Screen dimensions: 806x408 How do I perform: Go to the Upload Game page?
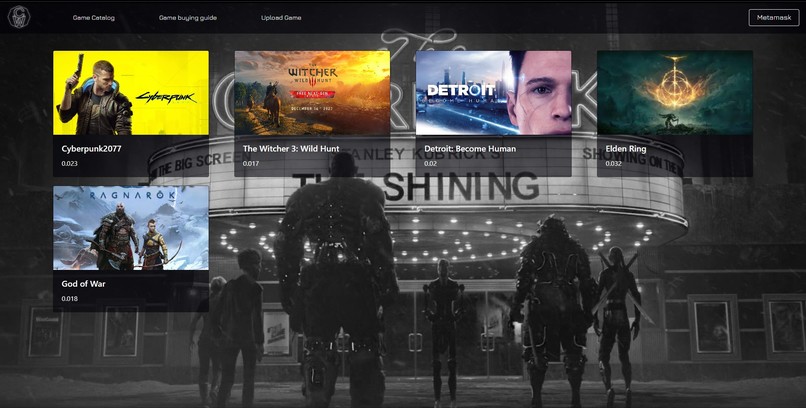[x=281, y=17]
